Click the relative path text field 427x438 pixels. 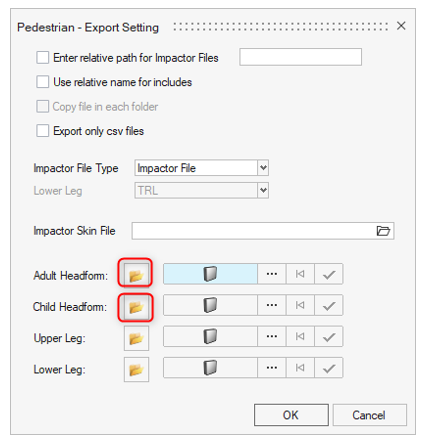(300, 57)
